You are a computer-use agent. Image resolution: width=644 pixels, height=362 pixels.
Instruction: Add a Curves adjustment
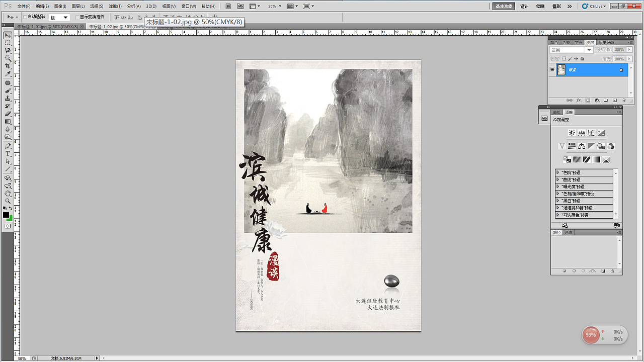[591, 133]
